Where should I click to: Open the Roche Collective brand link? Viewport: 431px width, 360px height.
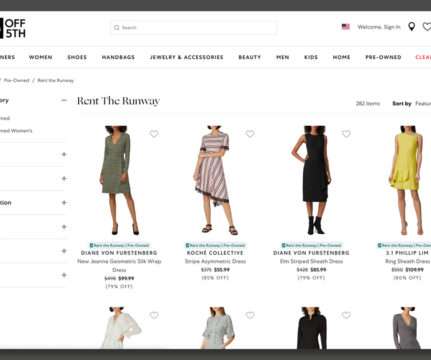pos(215,253)
